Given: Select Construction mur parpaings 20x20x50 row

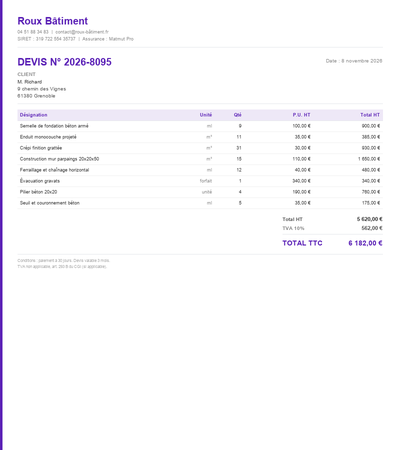Looking at the screenshot, I should pos(200,159).
